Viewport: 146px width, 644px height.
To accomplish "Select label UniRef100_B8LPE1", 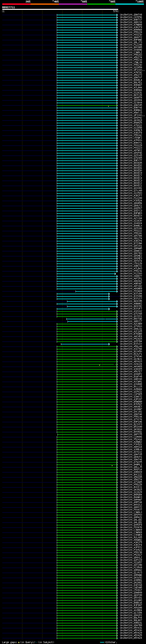I will click(x=131, y=82).
